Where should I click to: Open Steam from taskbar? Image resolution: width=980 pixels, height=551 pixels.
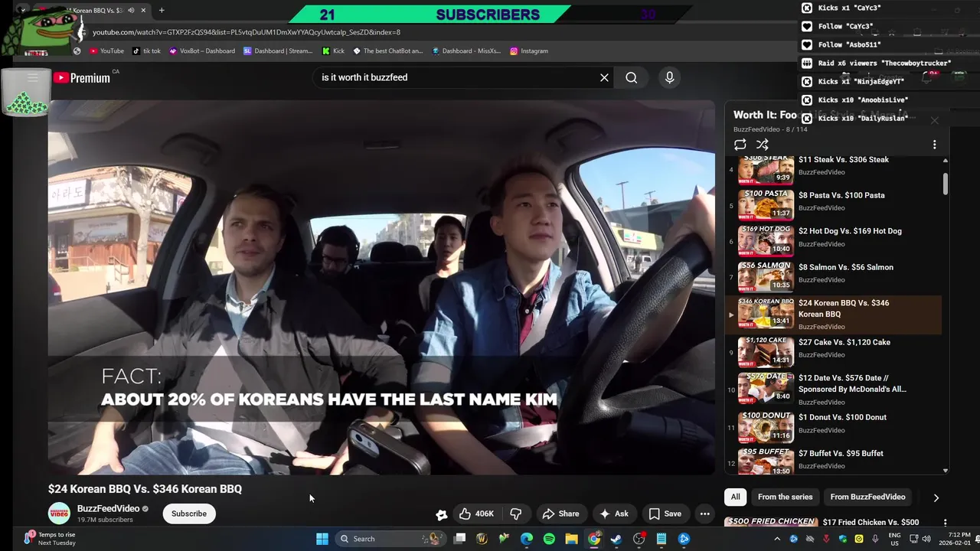tap(616, 539)
